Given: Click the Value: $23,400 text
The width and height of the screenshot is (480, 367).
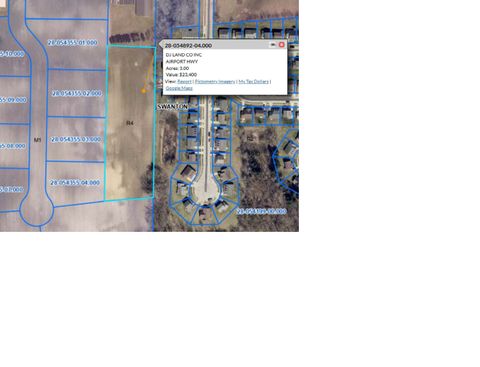Looking at the screenshot, I should point(181,75).
